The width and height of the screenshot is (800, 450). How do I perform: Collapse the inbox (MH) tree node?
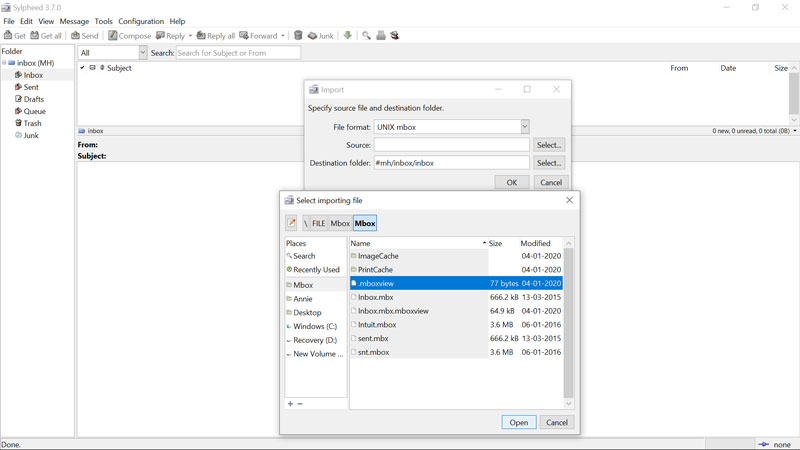pos(4,63)
